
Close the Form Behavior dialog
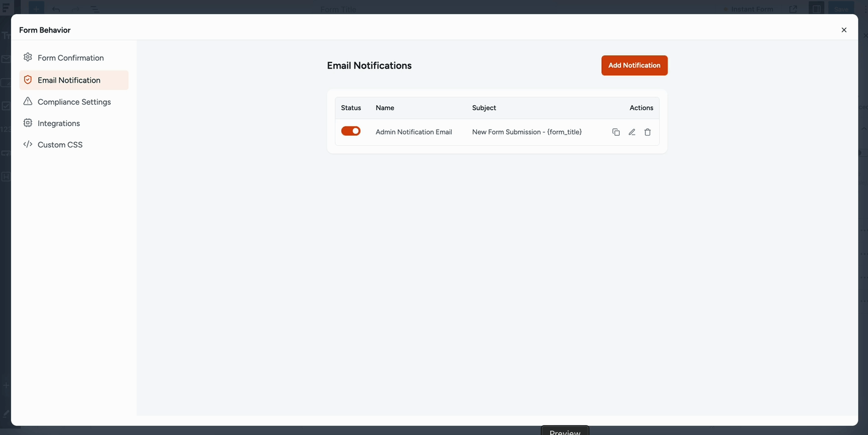coord(844,29)
